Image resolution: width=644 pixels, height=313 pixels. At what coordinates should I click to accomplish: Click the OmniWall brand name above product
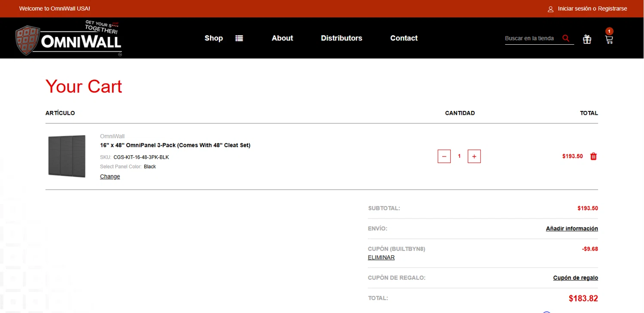tap(112, 136)
